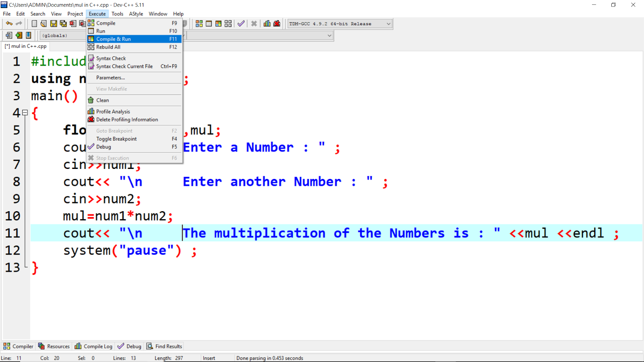Click the Stop Execution gray X icon
The image size is (644, 362).
(x=254, y=23)
